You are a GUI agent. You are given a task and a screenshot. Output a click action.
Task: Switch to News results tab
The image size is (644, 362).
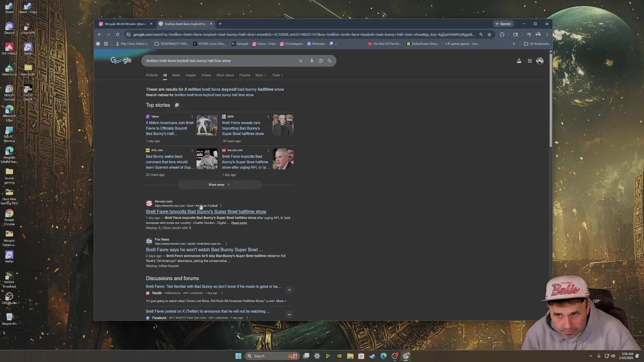176,75
